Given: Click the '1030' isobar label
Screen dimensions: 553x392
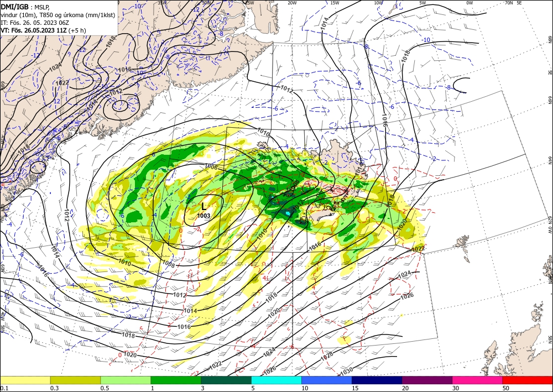Looking at the screenshot, I should [x=347, y=371].
